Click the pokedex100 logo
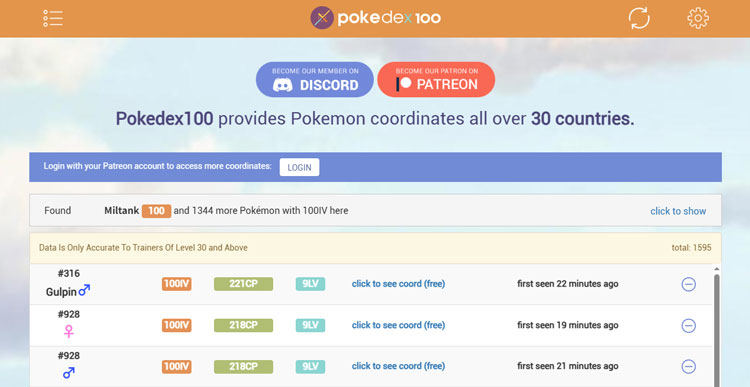 click(x=375, y=18)
